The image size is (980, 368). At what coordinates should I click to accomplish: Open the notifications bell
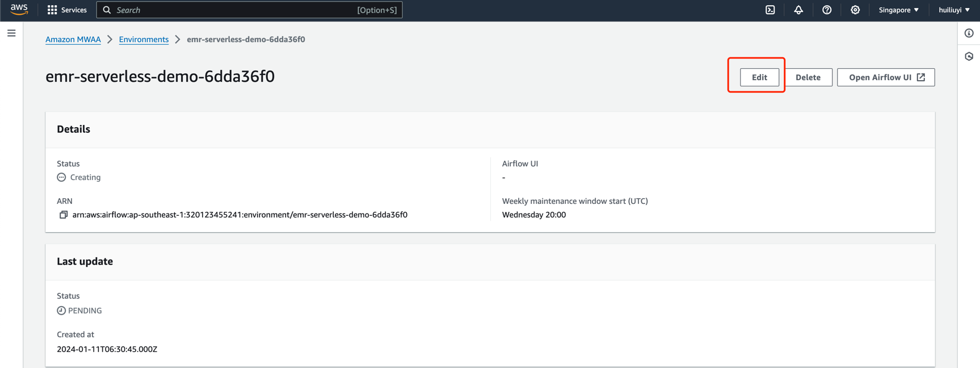coord(798,10)
